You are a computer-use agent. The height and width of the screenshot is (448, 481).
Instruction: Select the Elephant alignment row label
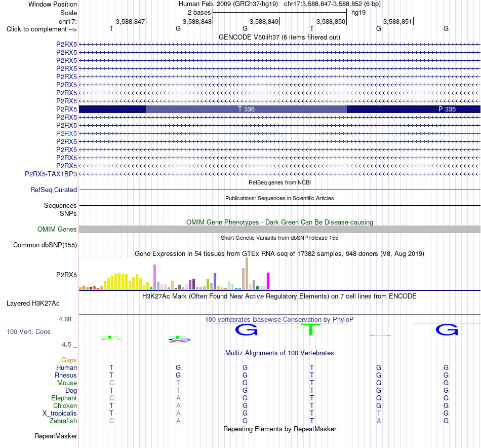[x=64, y=398]
